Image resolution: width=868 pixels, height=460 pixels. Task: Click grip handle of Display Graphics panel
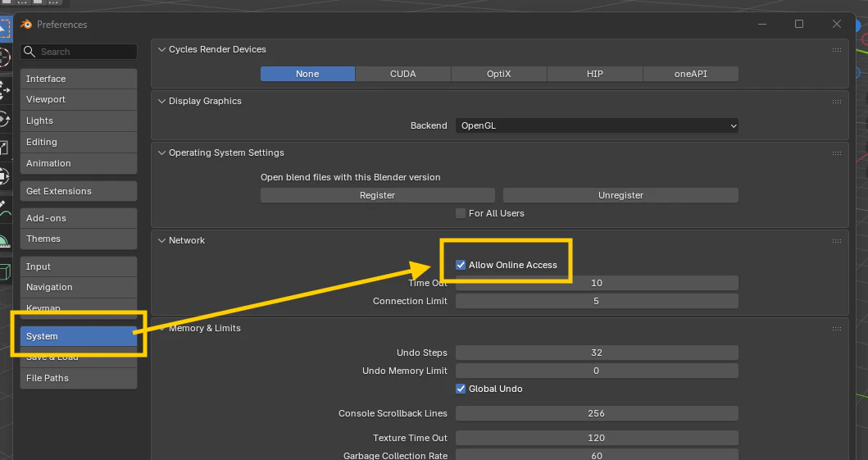point(837,102)
